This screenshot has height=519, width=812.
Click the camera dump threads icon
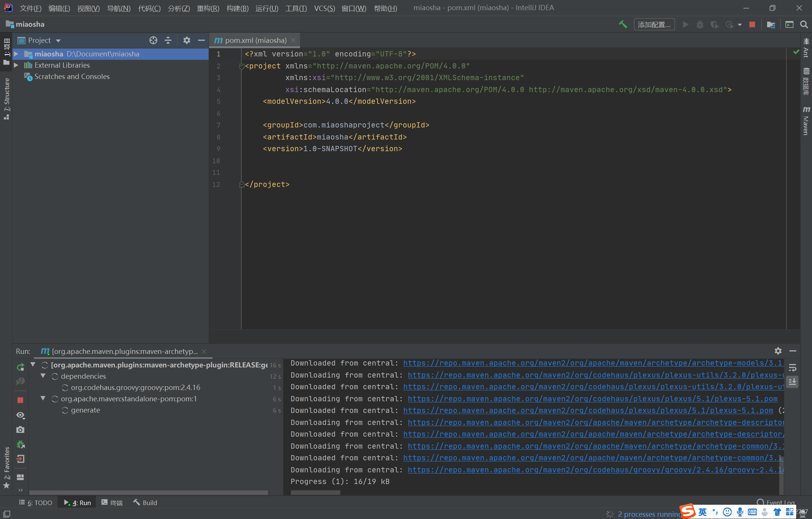tap(20, 429)
